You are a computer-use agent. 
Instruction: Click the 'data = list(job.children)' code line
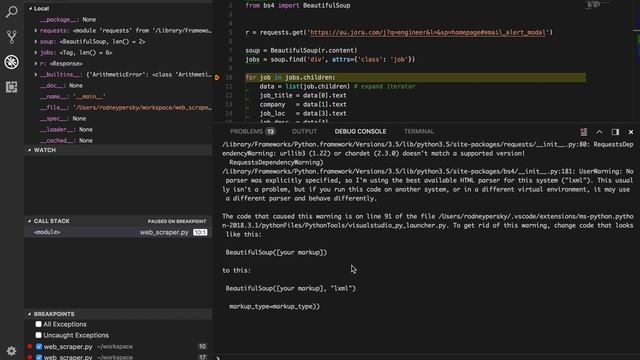coord(337,87)
